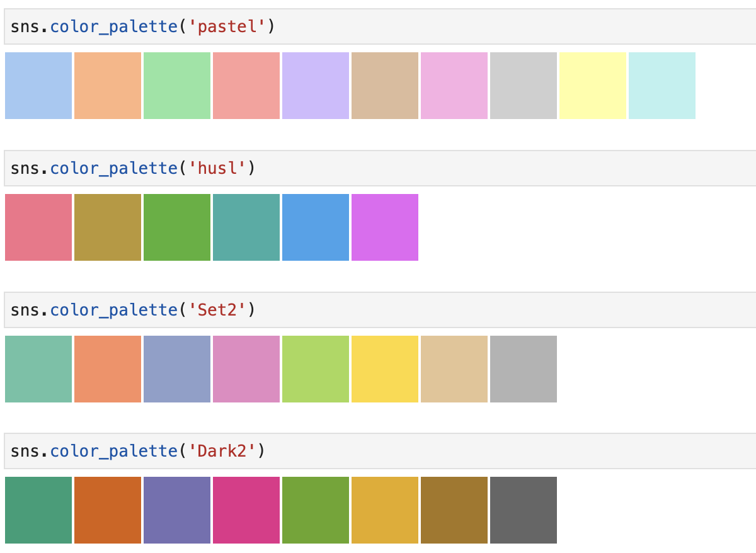Choose the lavender swatch in pastel palette
This screenshot has width=756, height=553.
[x=316, y=86]
